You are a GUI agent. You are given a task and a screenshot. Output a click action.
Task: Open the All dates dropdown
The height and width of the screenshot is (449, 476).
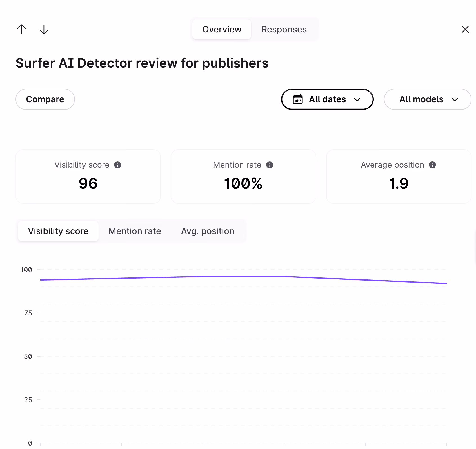click(x=327, y=99)
